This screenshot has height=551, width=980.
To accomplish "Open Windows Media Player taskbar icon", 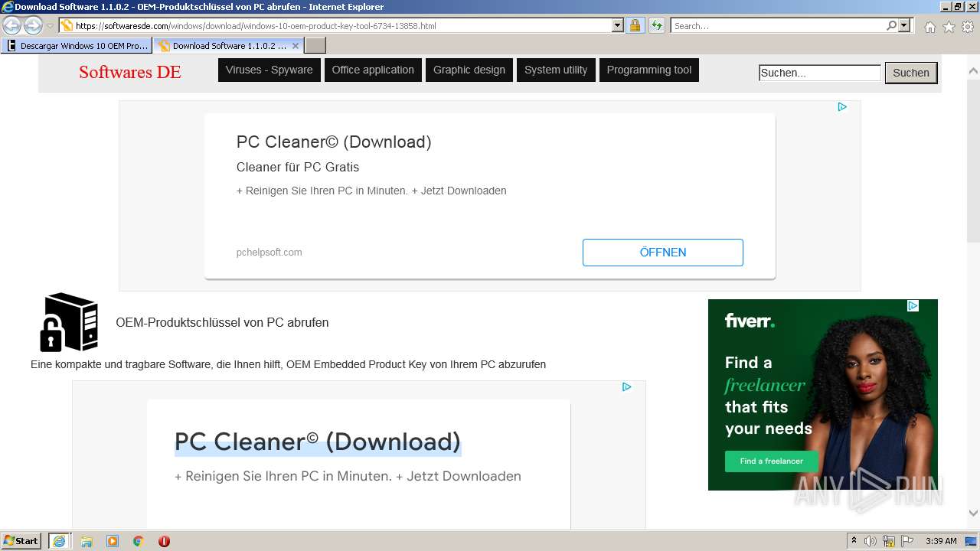I will coord(113,541).
